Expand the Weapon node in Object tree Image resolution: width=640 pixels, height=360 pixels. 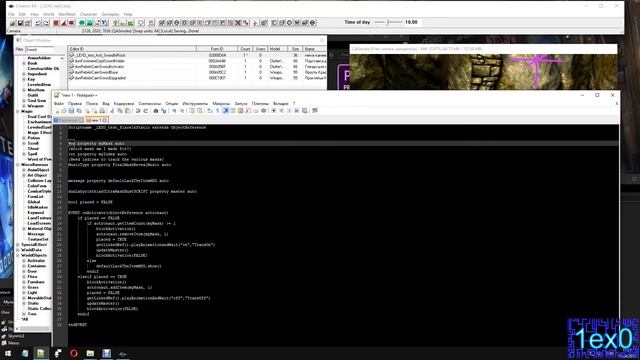(24, 106)
